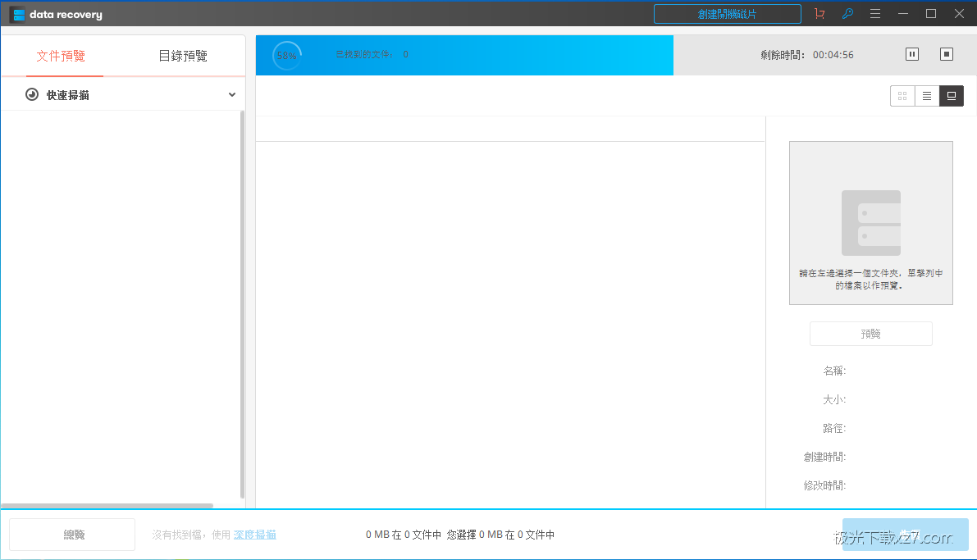This screenshot has width=977, height=560.
Task: Switch to preview pane view
Action: pyautogui.click(x=952, y=96)
